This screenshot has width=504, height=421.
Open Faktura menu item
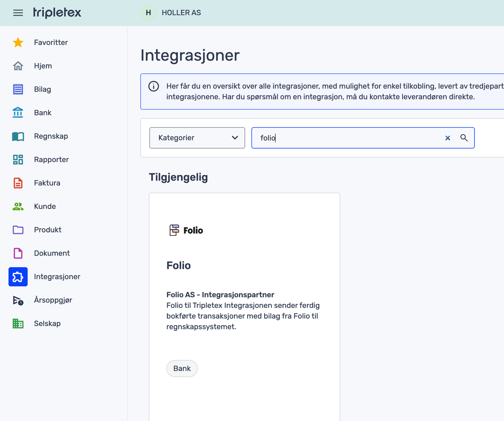tap(47, 183)
